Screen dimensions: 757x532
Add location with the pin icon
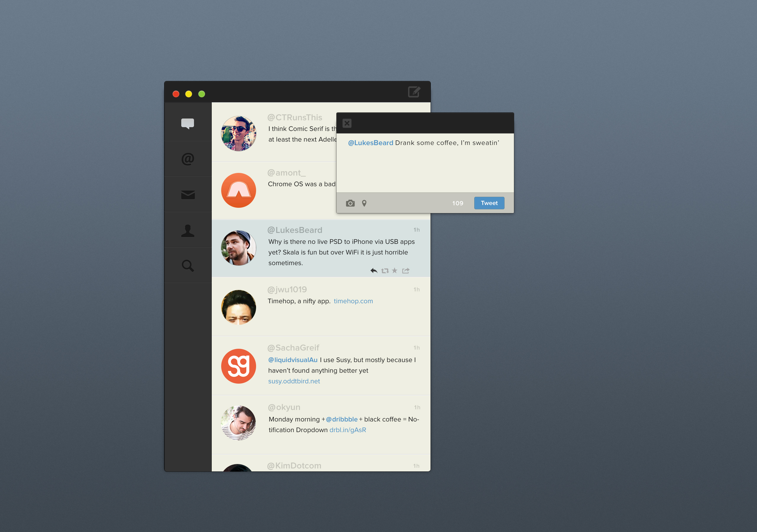point(364,203)
